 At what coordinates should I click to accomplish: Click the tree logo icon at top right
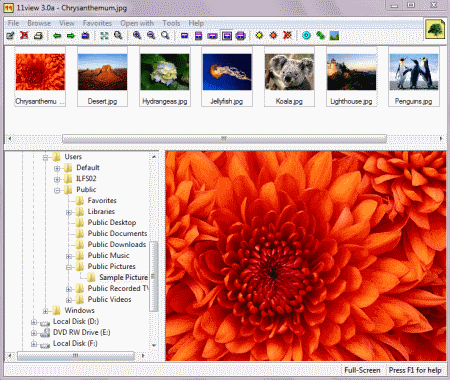point(435,29)
